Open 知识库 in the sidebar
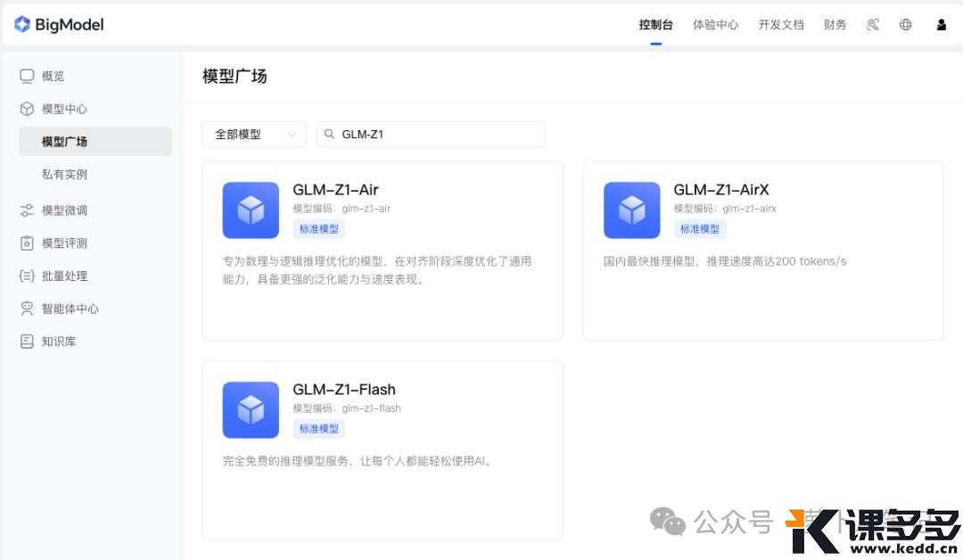 (59, 342)
